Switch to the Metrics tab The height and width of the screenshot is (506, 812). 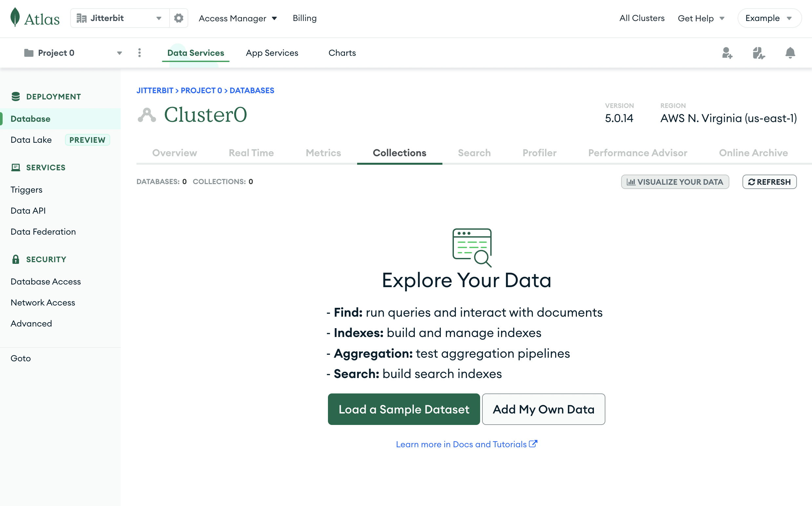(x=323, y=152)
